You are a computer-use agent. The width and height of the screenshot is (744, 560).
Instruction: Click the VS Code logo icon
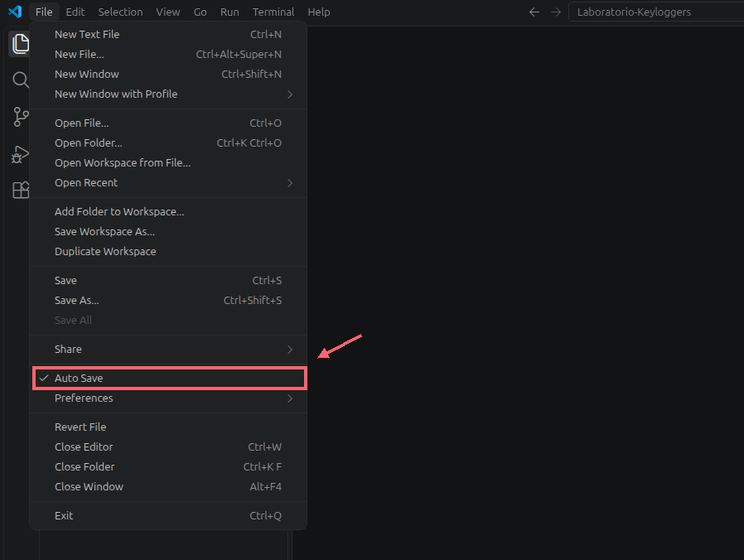(15, 12)
